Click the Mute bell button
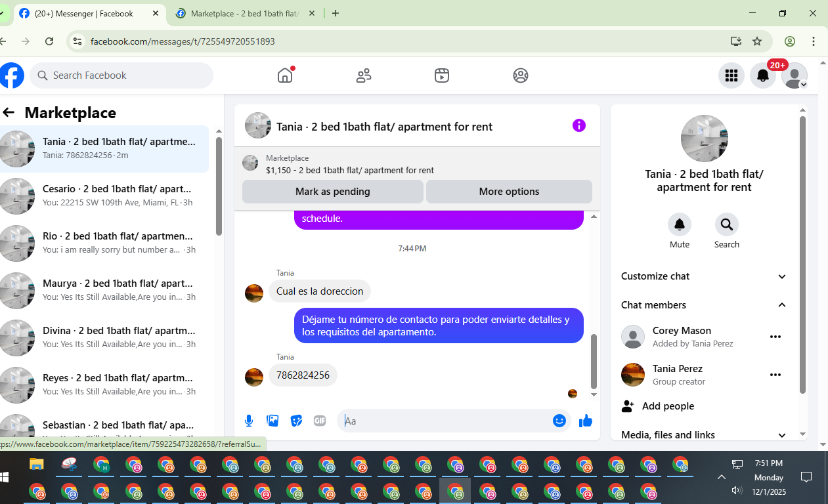 click(x=680, y=225)
